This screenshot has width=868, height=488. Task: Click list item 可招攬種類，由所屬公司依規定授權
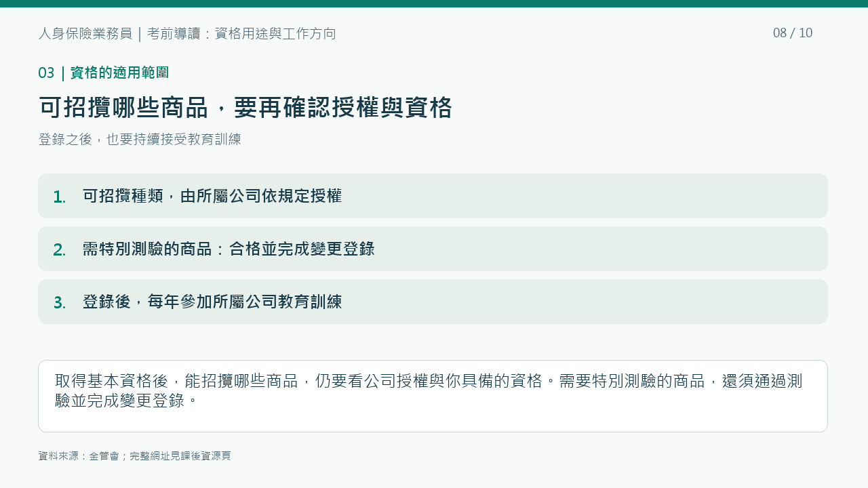coord(433,196)
